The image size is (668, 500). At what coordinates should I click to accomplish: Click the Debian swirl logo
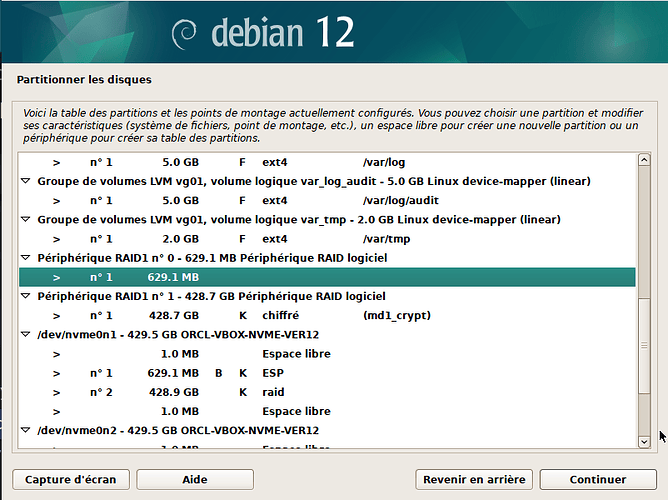click(x=184, y=34)
